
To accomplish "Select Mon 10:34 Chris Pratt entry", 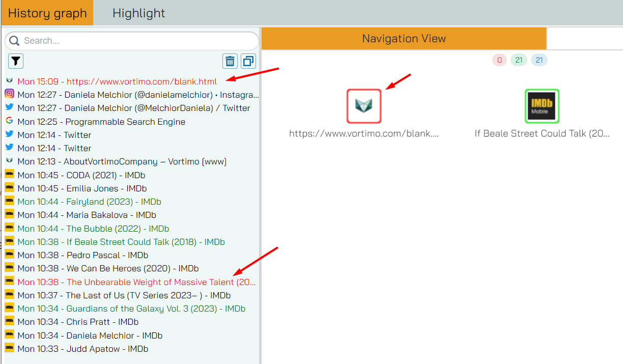I will (x=78, y=322).
